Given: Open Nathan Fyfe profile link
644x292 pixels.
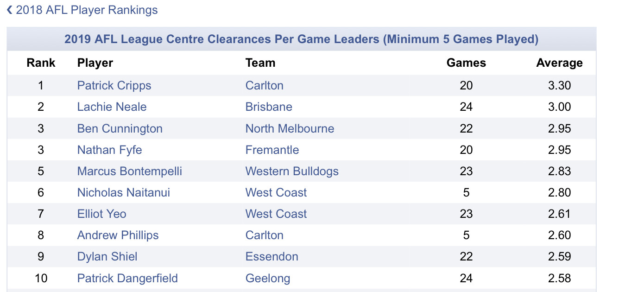Looking at the screenshot, I should (x=109, y=150).
